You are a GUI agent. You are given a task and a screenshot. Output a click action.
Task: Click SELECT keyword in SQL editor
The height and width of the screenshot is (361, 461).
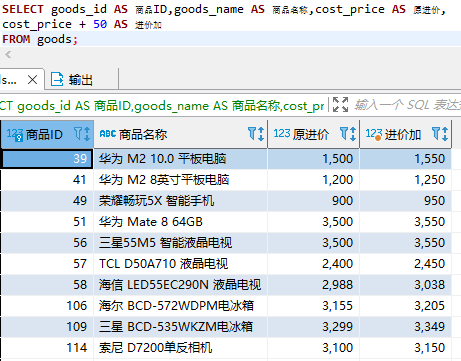click(x=23, y=9)
